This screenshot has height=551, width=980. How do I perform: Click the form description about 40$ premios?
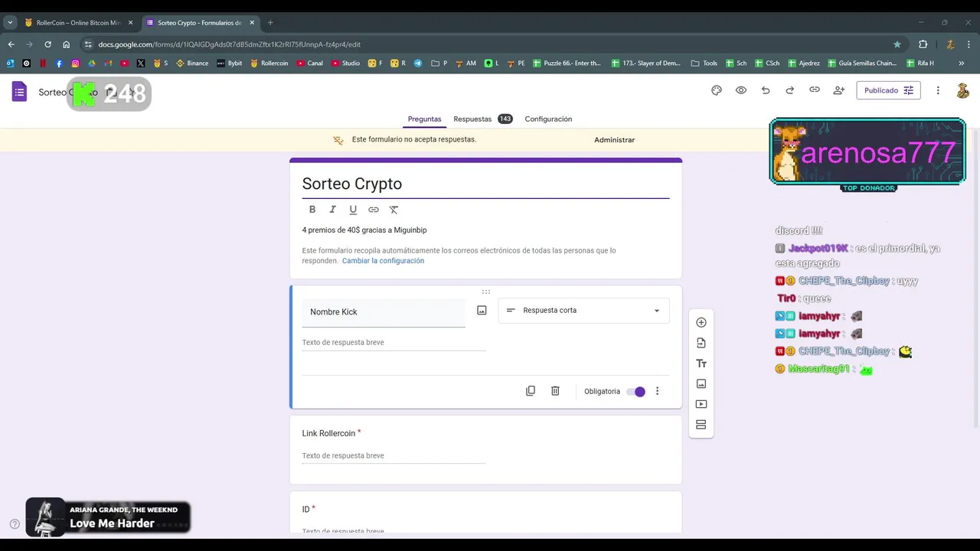(364, 230)
